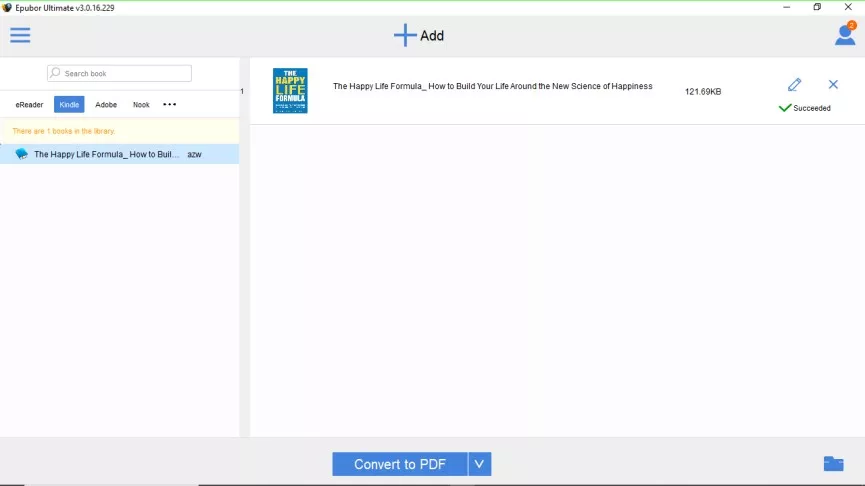Click the Add books button
The width and height of the screenshot is (865, 486).
pyautogui.click(x=419, y=36)
